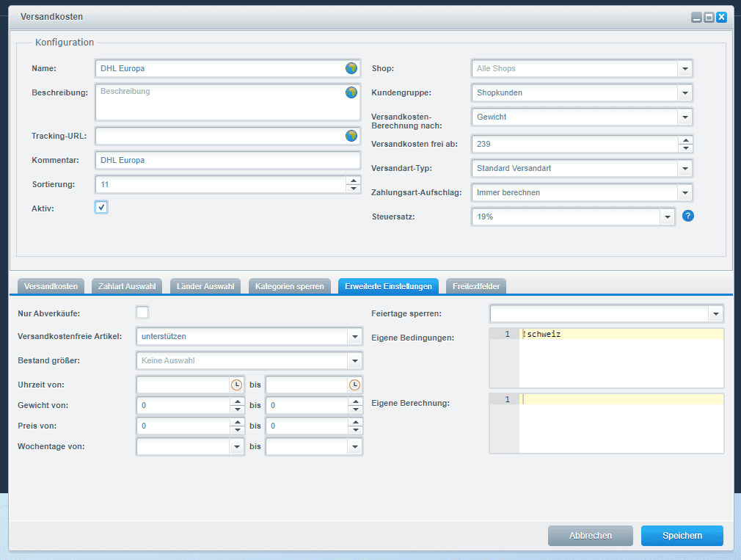Open the Versandart-Typ dropdown

click(685, 168)
